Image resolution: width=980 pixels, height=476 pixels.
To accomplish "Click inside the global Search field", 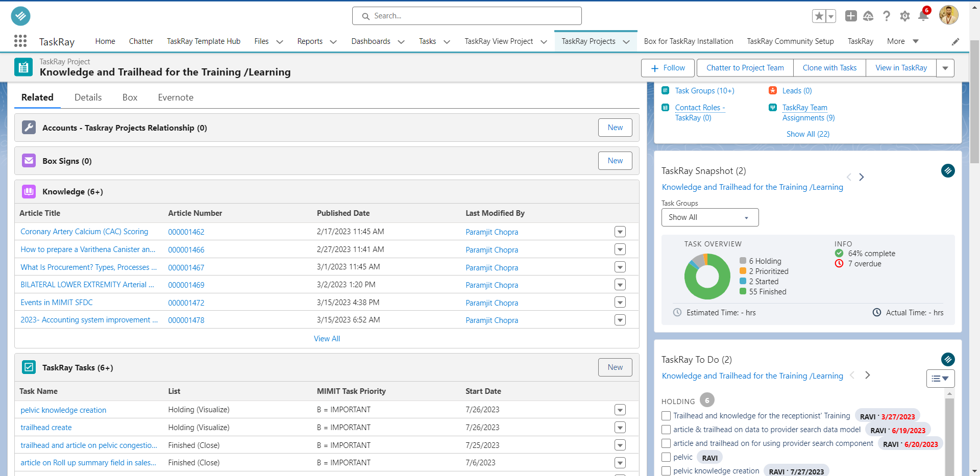I will click(x=467, y=16).
